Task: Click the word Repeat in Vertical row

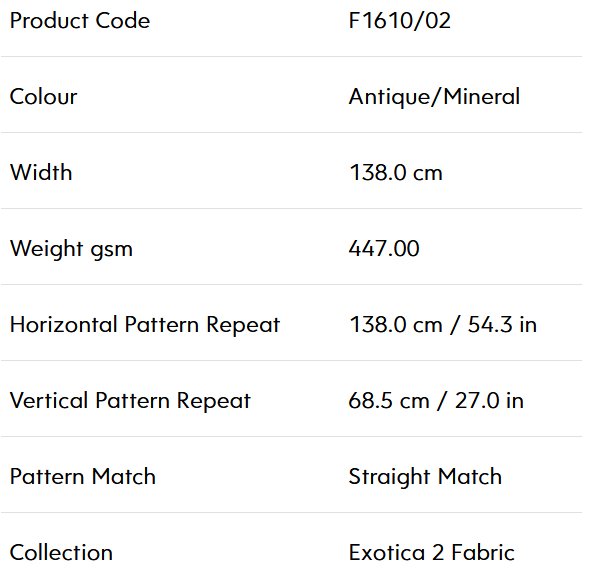Action: click(214, 401)
